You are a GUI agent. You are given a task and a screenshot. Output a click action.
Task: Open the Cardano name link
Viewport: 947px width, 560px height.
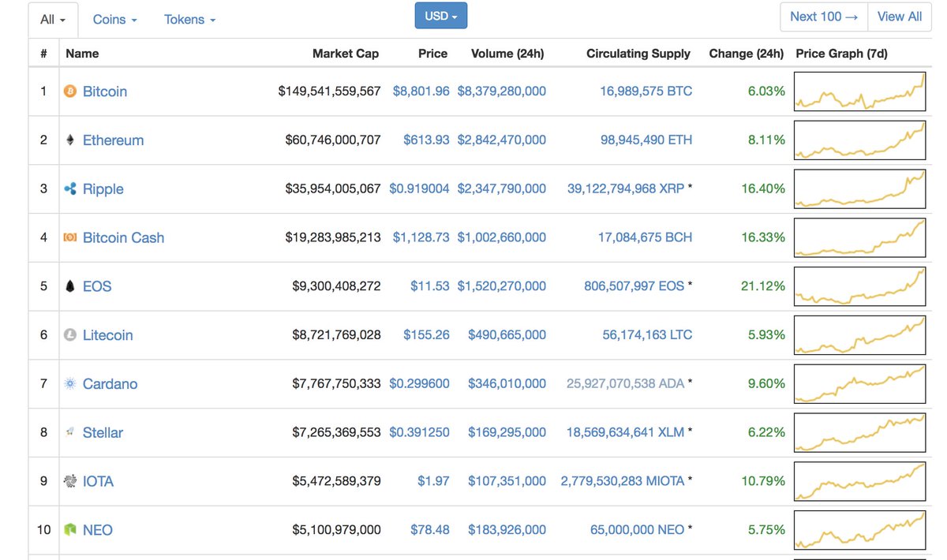(x=110, y=384)
